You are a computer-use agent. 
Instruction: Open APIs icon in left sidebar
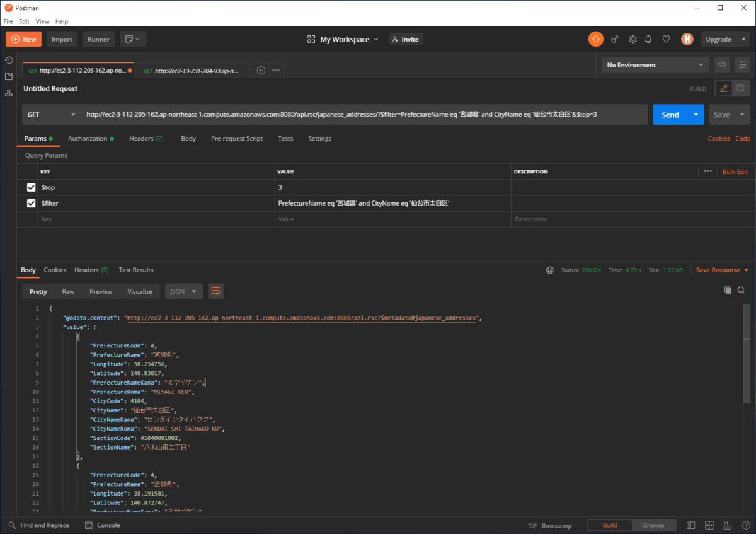click(x=9, y=93)
